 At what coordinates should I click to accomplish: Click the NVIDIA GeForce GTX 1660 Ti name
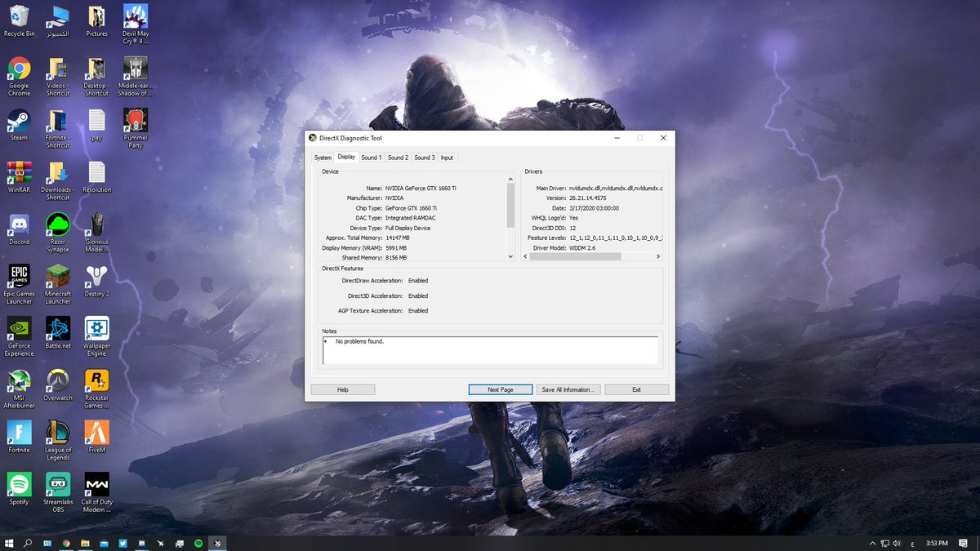pos(421,188)
